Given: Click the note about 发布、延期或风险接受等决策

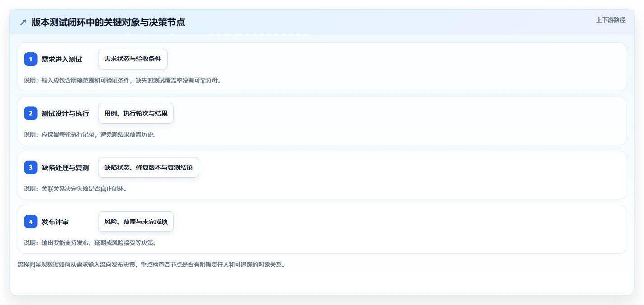Looking at the screenshot, I should (90, 243).
